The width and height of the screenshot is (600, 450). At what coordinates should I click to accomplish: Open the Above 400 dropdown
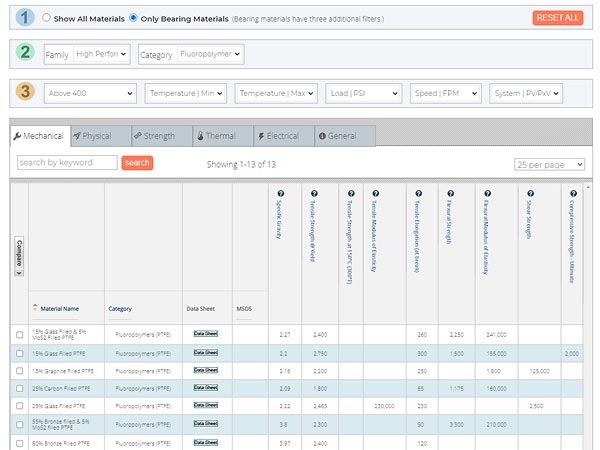click(x=90, y=93)
